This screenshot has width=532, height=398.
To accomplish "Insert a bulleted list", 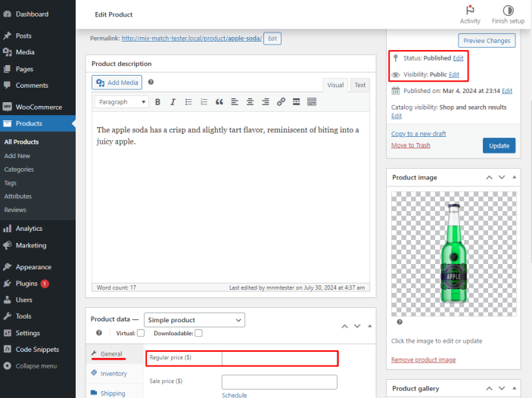I will 188,102.
